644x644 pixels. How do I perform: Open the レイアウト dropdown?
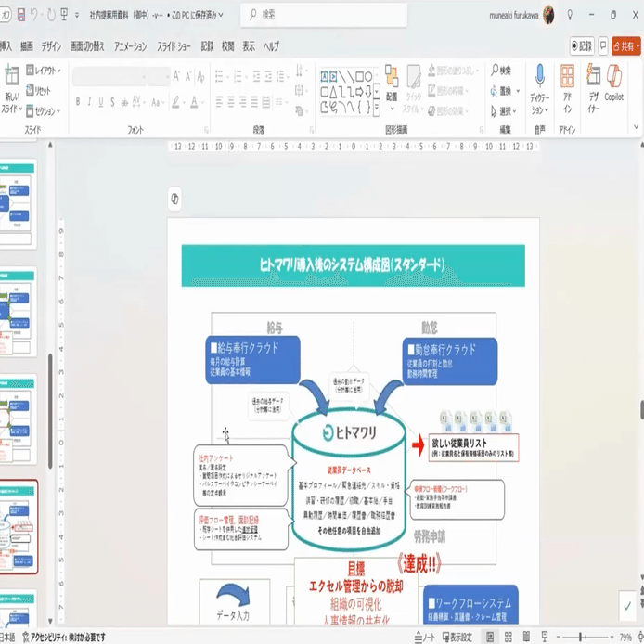pos(44,71)
